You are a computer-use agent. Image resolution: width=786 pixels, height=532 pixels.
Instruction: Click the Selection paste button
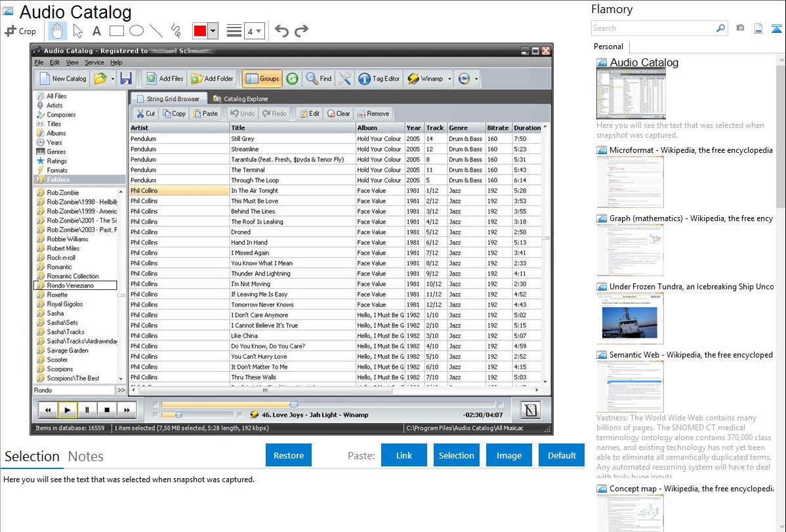[x=456, y=455]
